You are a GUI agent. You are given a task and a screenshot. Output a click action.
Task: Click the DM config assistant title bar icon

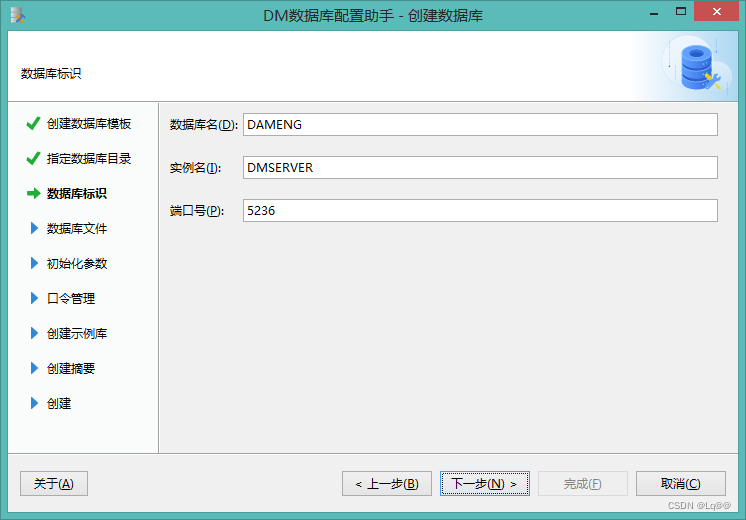pyautogui.click(x=18, y=15)
